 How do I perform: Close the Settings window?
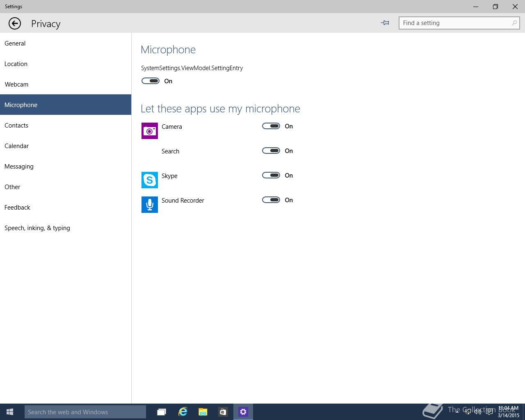click(515, 7)
